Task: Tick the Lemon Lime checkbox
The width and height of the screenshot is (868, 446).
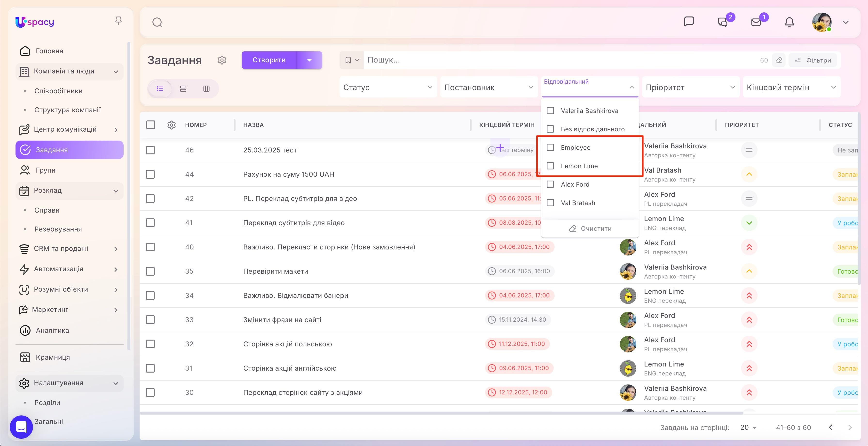Action: pos(550,166)
